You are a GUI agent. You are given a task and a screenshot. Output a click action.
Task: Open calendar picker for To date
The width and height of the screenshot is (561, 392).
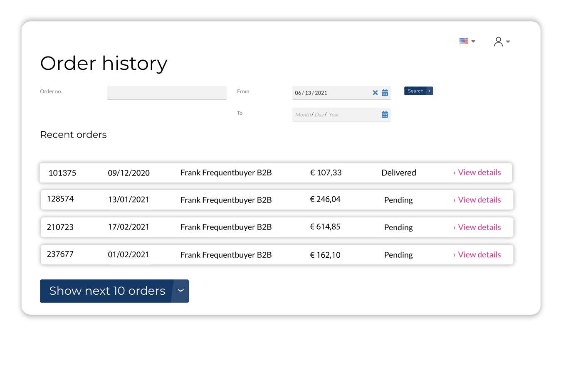tap(385, 114)
